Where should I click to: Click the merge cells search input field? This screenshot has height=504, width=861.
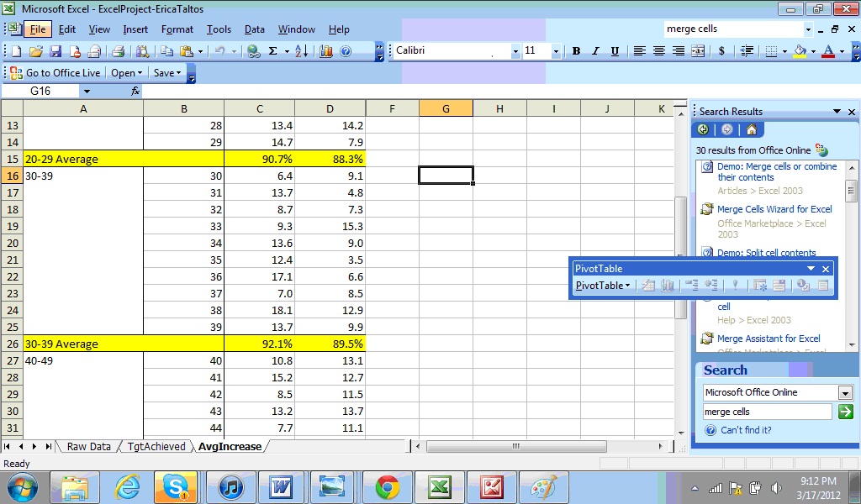click(767, 412)
